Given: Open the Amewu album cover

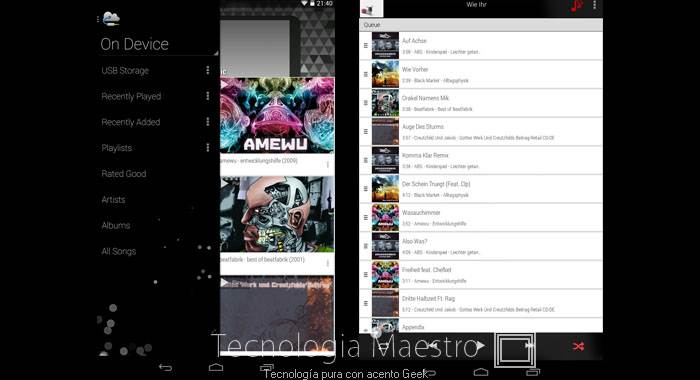Looking at the screenshot, I should [277, 115].
